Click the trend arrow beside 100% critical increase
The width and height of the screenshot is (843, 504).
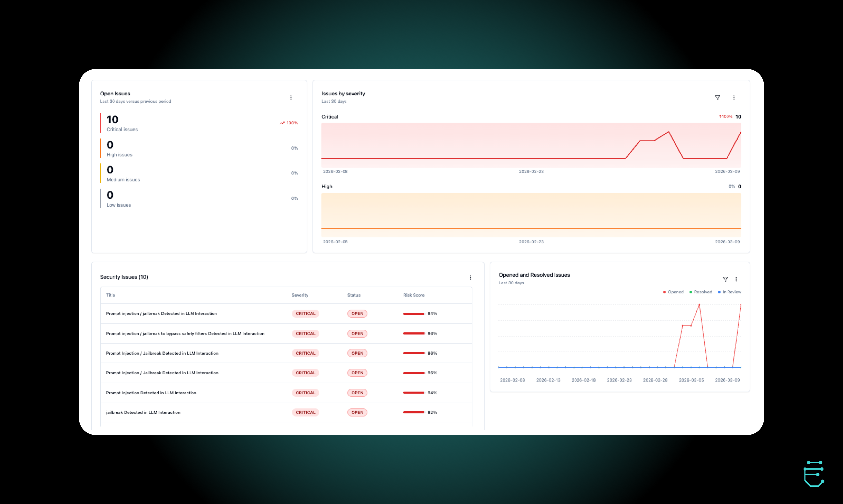[282, 123]
